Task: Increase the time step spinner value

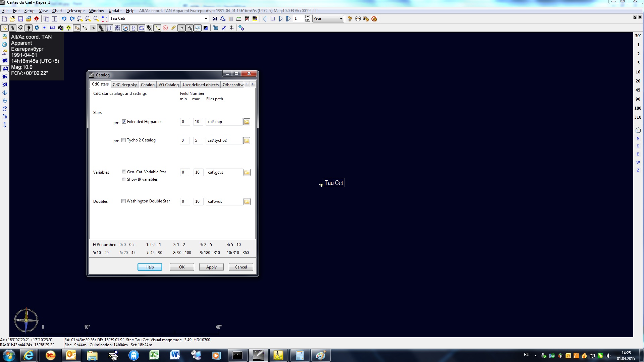Action: coord(308,17)
